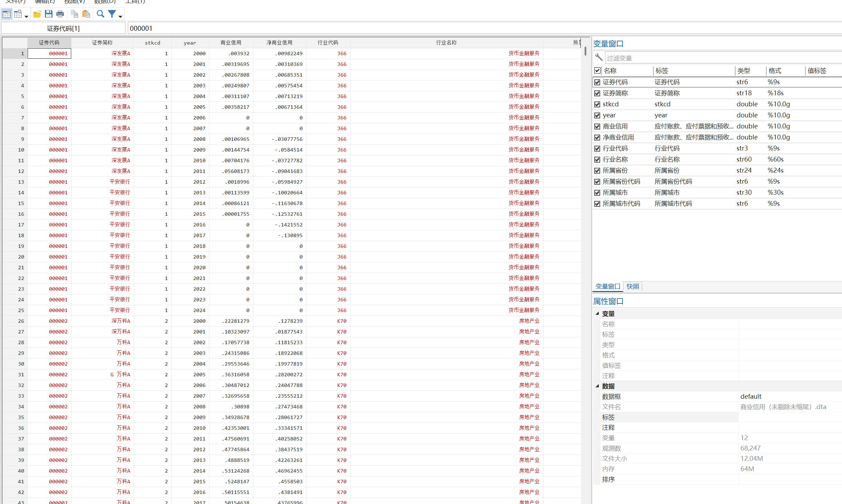Click the copy icon in toolbar
842x504 pixels.
[74, 14]
